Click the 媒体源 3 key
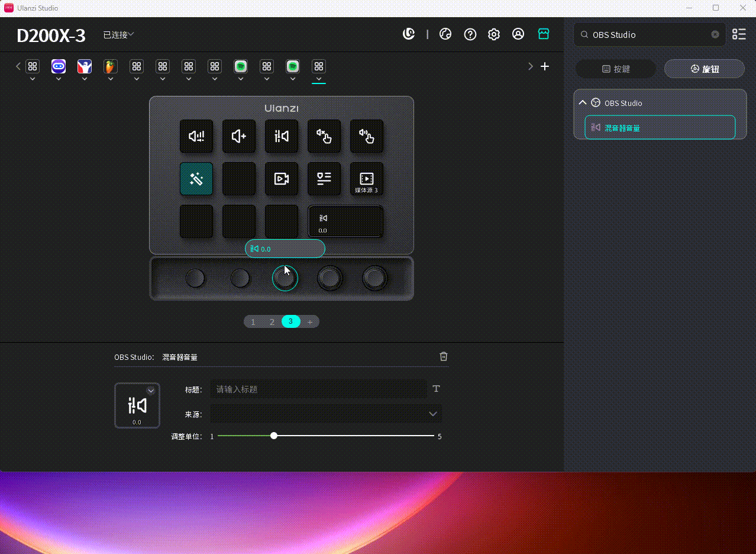 tap(366, 179)
